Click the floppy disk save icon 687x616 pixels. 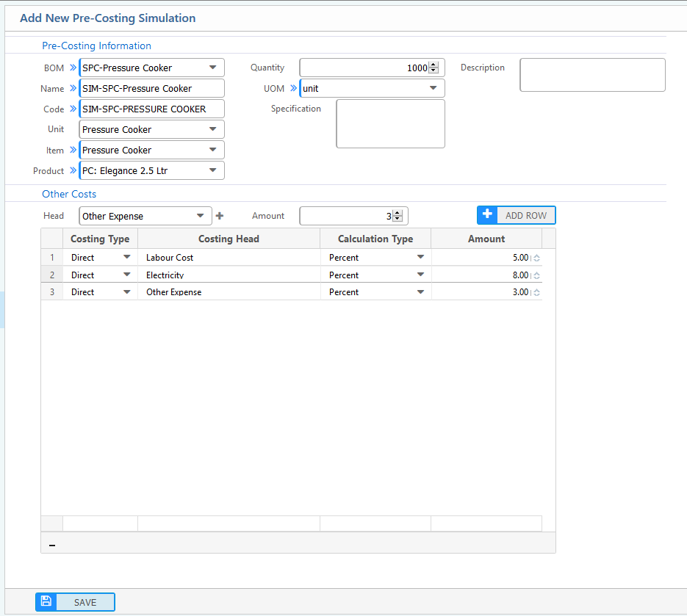coord(46,602)
